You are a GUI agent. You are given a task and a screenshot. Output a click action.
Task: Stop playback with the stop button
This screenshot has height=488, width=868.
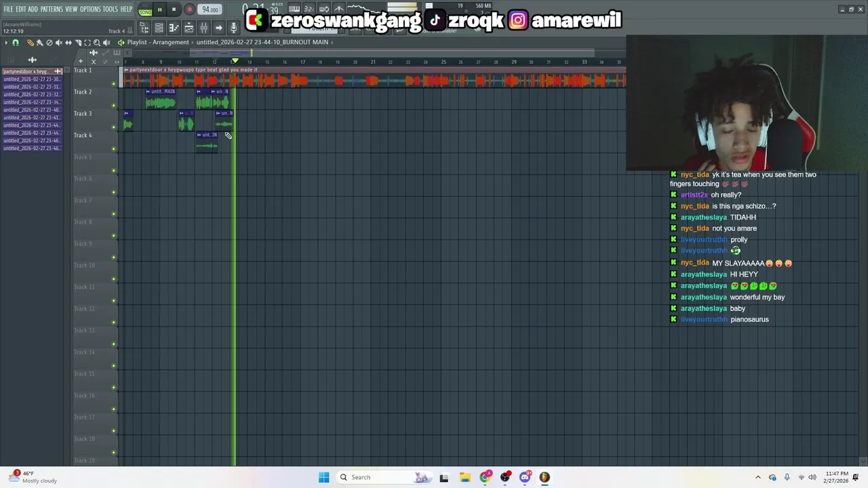click(174, 9)
